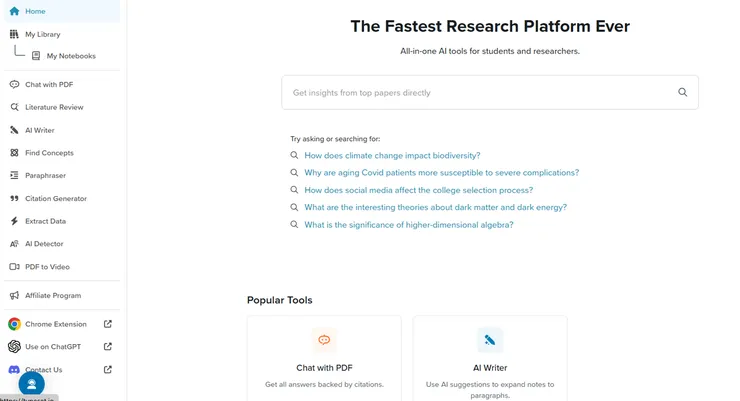The image size is (740, 401).
Task: Focus the top papers search input field
Action: [x=475, y=92]
